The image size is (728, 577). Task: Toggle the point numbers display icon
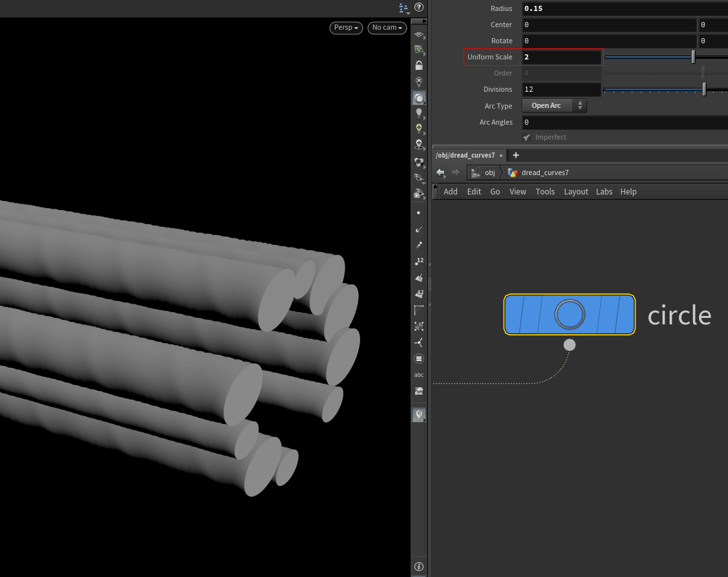[419, 261]
